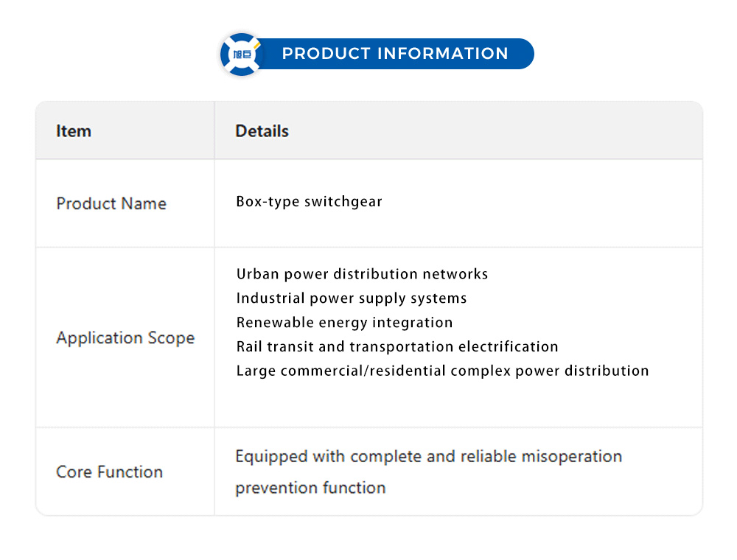Click the Box-type switchgear text
Screen dimensions: 737x560
coord(309,201)
